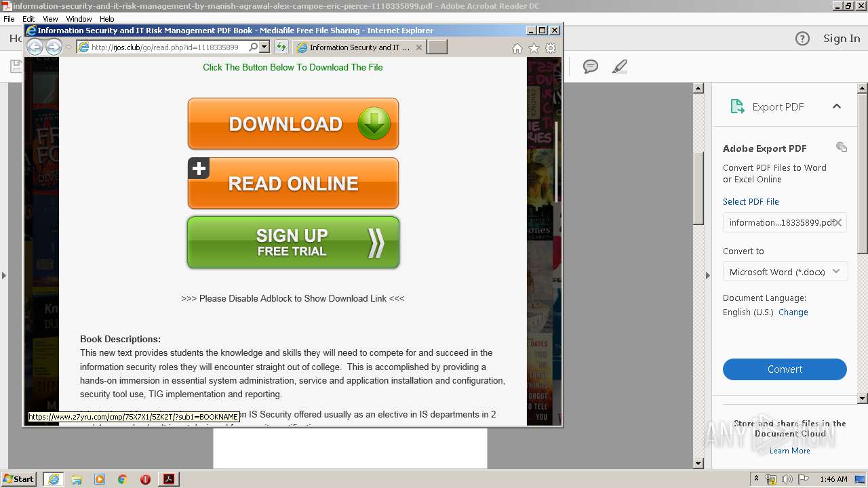Click the IE page vertical scrollbar thumb

[x=557, y=161]
